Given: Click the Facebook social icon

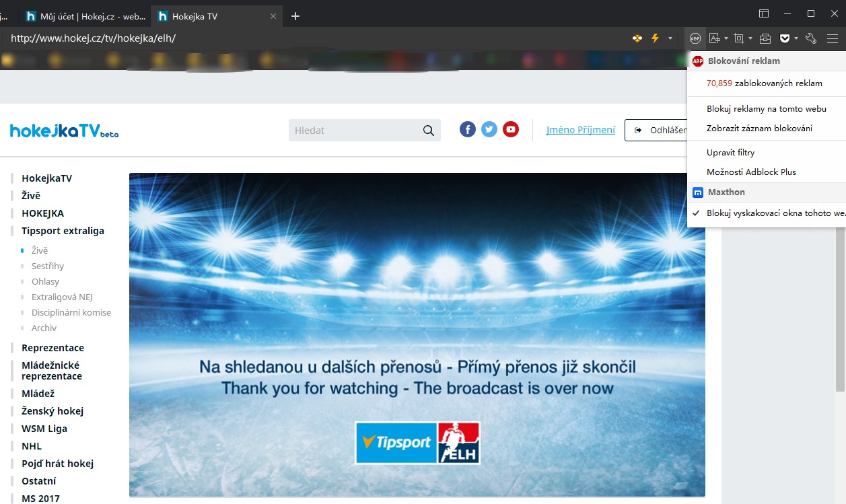Looking at the screenshot, I should [468, 130].
